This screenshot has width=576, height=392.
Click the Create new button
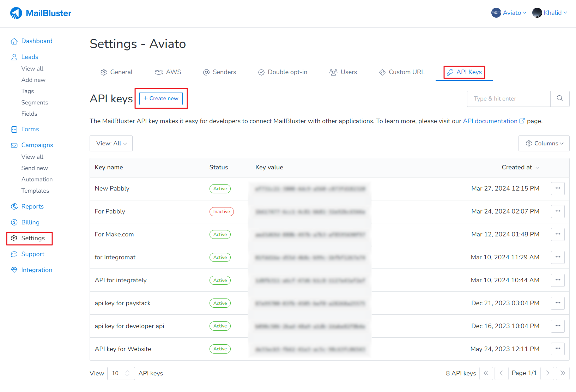click(161, 98)
